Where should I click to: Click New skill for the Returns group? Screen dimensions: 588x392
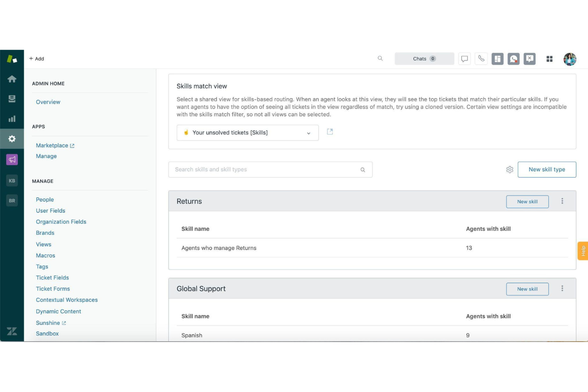coord(527,201)
